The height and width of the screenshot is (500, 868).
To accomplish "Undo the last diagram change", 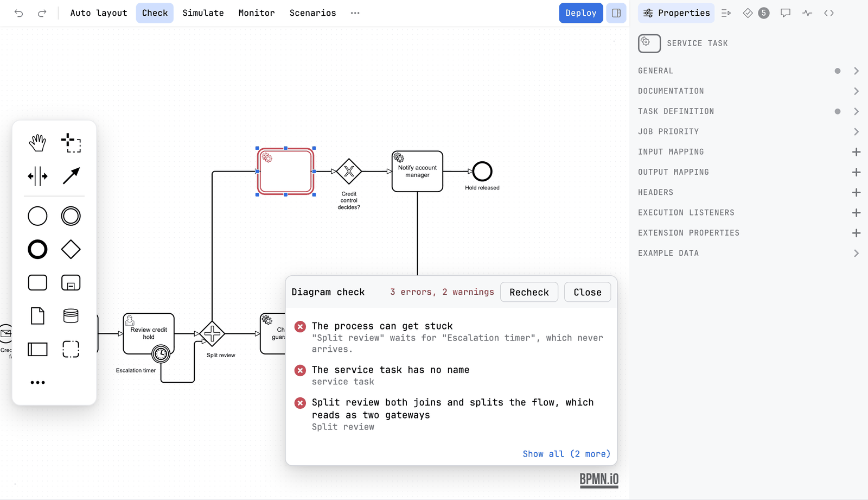I will pyautogui.click(x=19, y=13).
